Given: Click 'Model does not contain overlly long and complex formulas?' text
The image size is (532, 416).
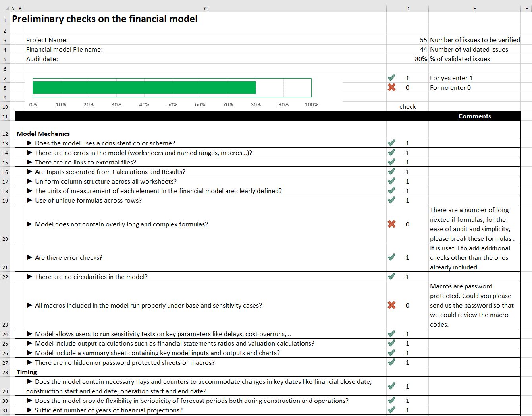Looking at the screenshot, I should tap(121, 224).
